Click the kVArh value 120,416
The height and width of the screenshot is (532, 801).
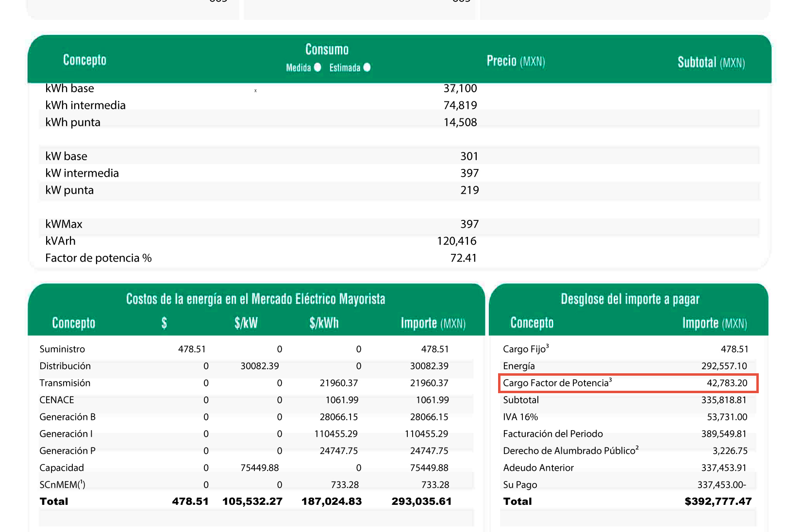457,241
